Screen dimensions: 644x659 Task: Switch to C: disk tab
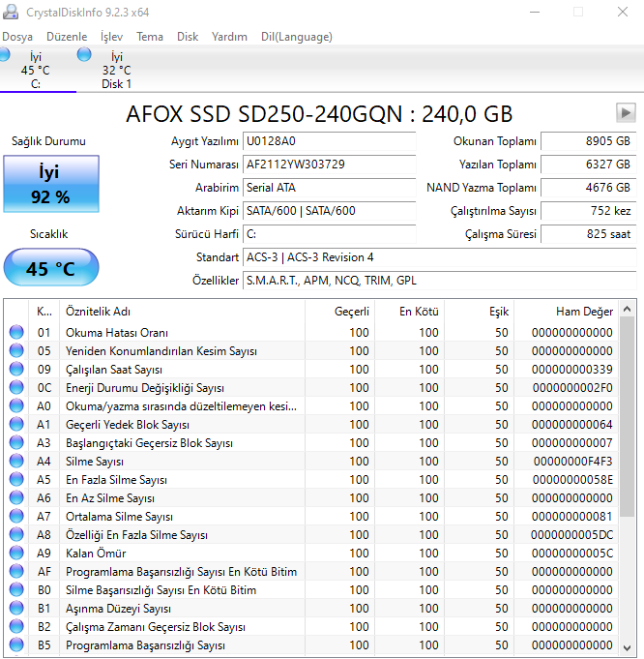(36, 70)
